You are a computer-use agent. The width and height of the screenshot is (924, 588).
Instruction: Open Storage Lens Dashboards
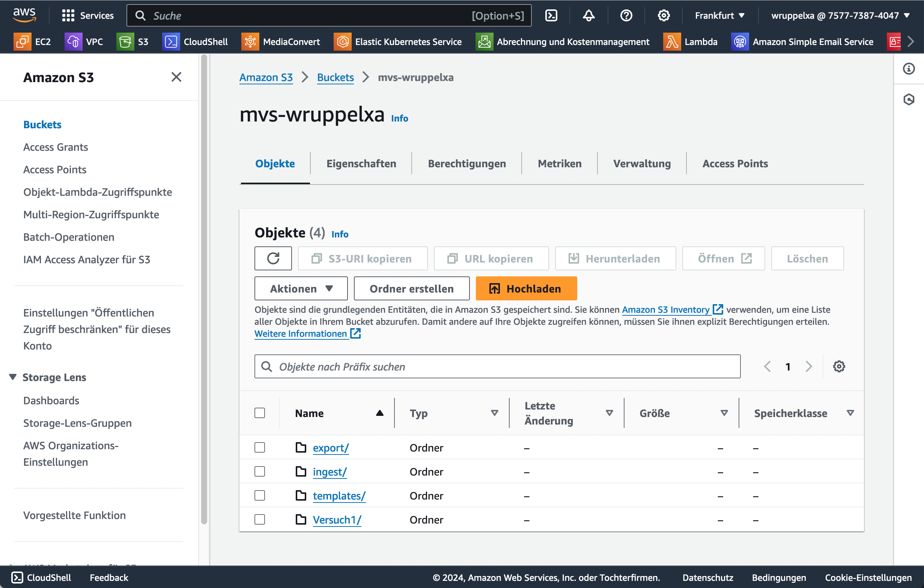tap(51, 400)
